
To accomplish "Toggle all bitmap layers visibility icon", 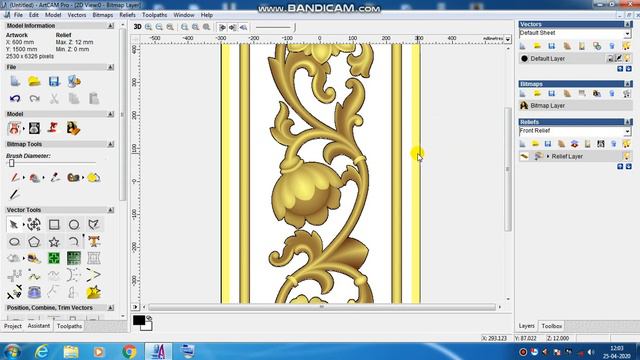I will (627, 93).
